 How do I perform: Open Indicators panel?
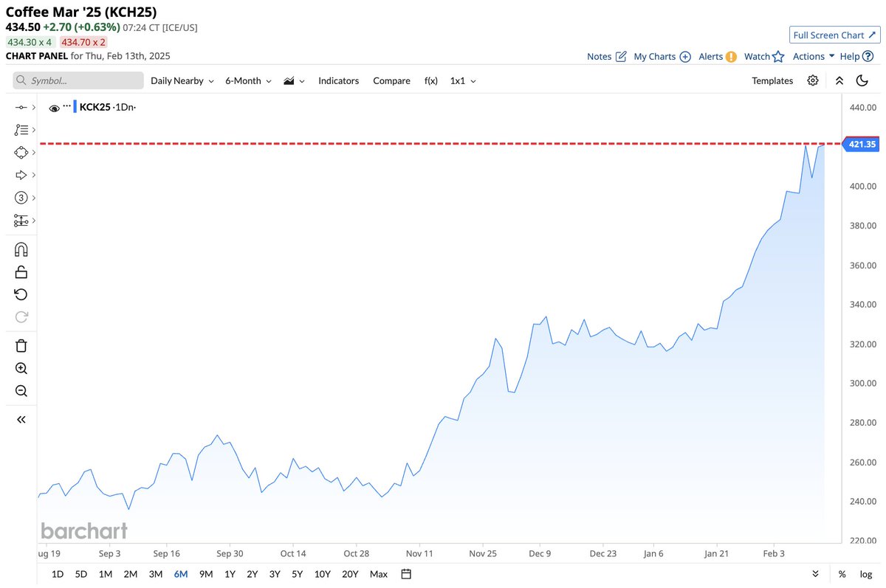338,80
